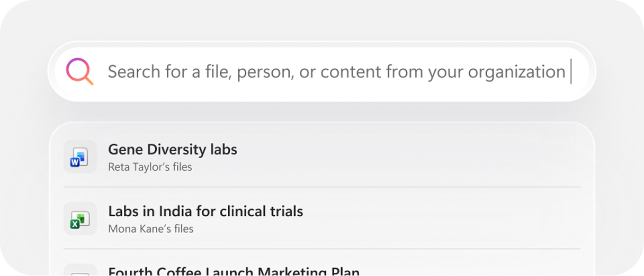Open the Gene Diversity labs result title
This screenshot has height=276, width=644.
173,150
